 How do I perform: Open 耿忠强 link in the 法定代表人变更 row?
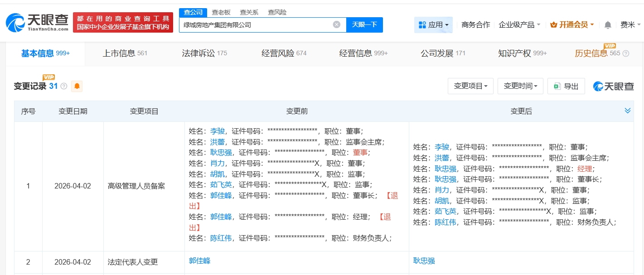pos(424,261)
